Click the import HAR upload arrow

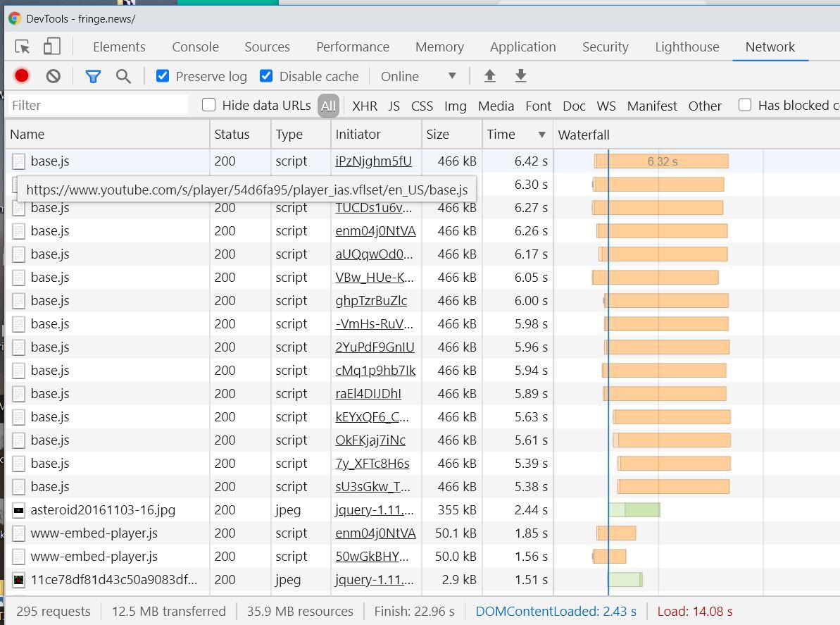point(490,76)
